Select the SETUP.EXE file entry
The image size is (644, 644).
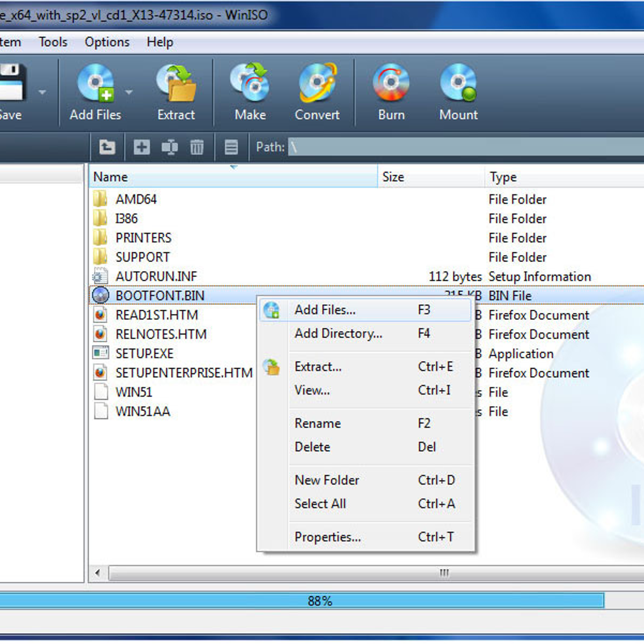click(x=144, y=354)
